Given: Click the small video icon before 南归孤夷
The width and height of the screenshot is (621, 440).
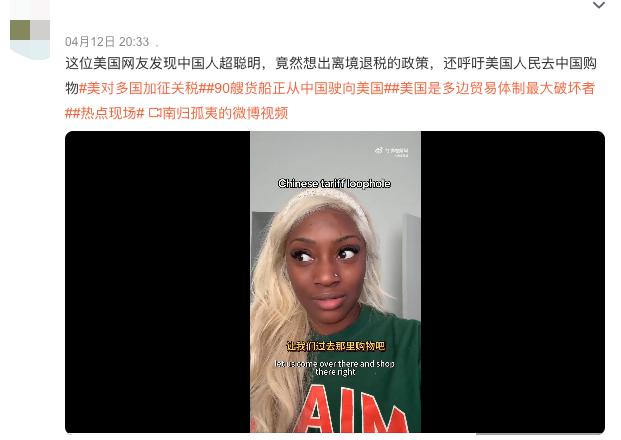Looking at the screenshot, I should pyautogui.click(x=155, y=114).
